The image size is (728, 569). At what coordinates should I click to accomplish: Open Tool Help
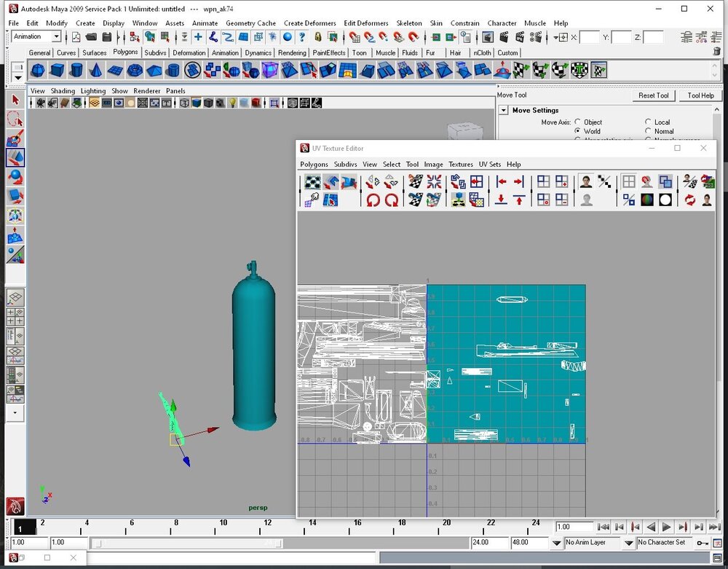[700, 95]
